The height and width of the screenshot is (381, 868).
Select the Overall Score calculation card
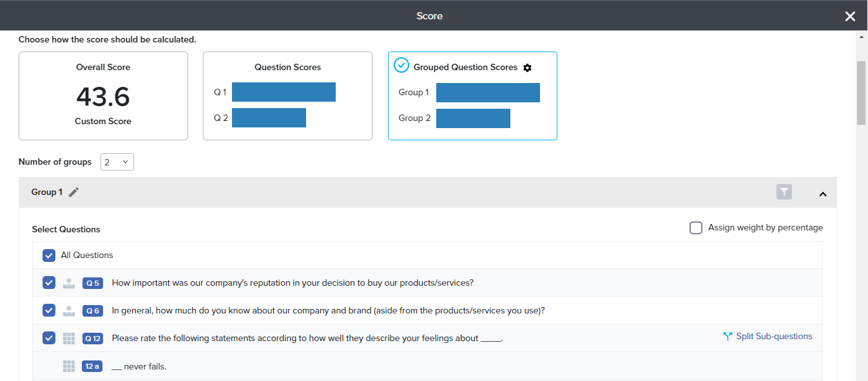point(103,96)
